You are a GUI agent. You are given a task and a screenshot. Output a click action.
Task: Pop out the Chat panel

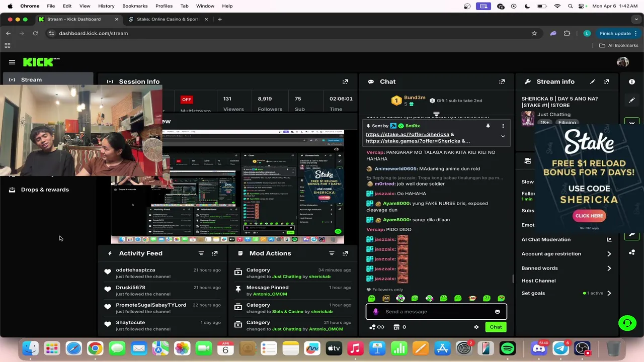click(502, 81)
